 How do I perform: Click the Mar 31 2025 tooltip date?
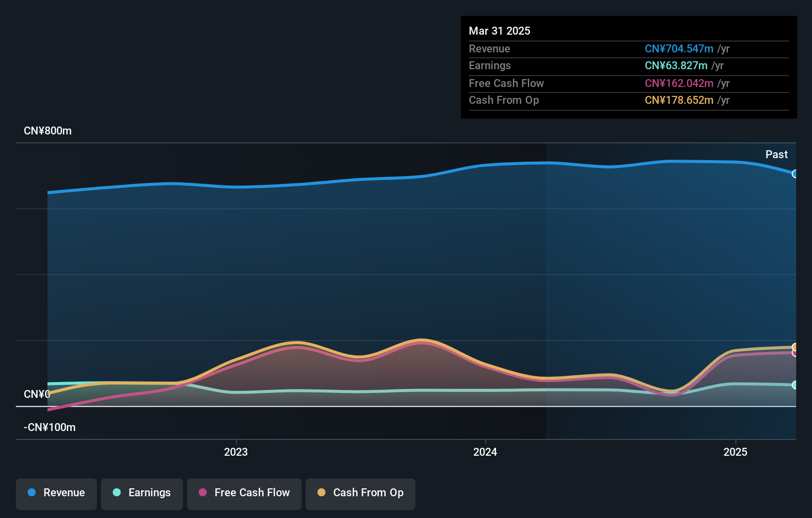click(499, 31)
